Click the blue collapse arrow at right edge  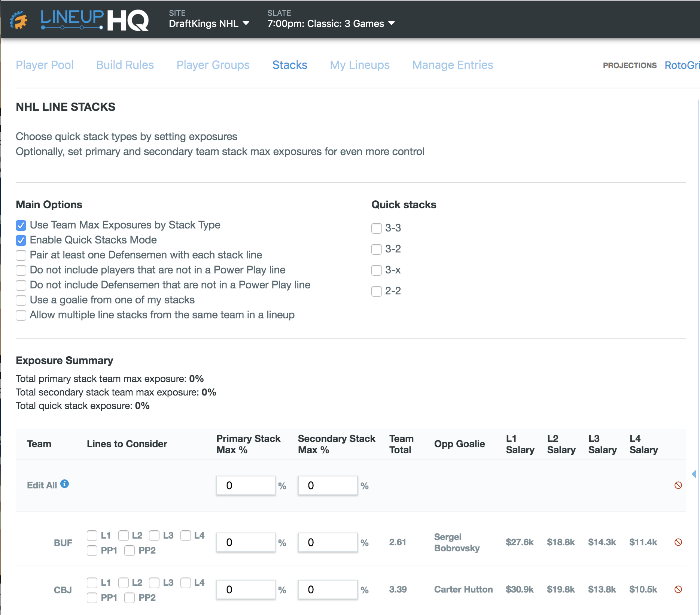[x=694, y=474]
